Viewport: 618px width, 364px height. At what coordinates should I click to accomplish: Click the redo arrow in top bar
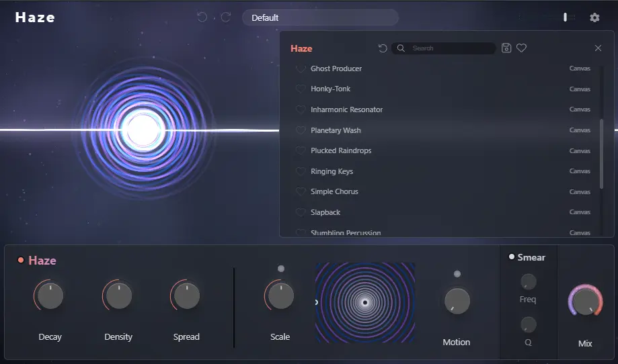[x=226, y=17]
